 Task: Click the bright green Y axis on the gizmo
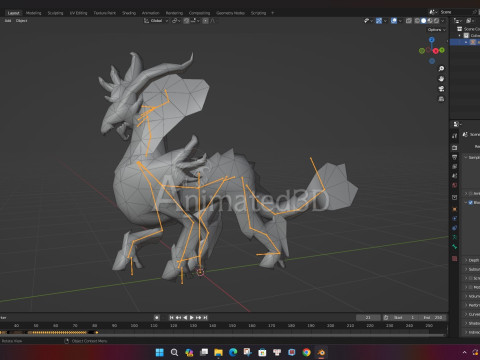(x=442, y=50)
